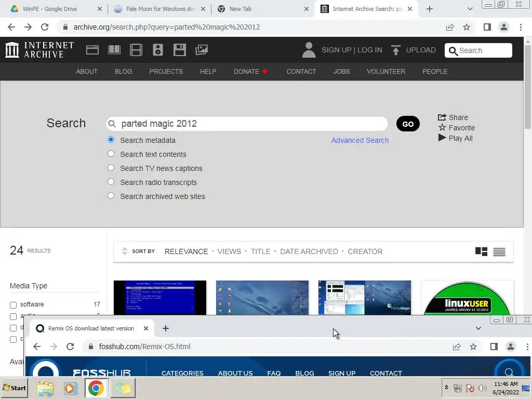Click inside the parted magic 2012 search field
532x399 pixels.
click(247, 124)
